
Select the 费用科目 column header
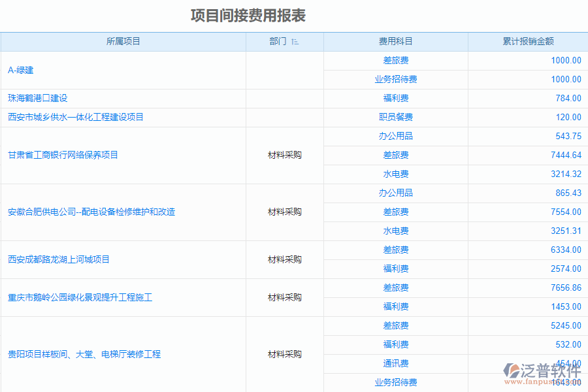pyautogui.click(x=395, y=41)
